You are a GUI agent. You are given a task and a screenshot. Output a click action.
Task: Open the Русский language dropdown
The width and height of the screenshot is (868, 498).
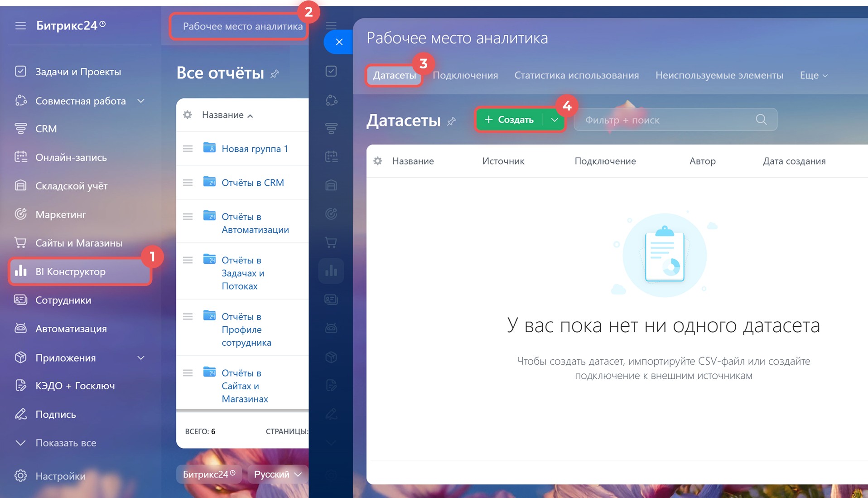(277, 474)
